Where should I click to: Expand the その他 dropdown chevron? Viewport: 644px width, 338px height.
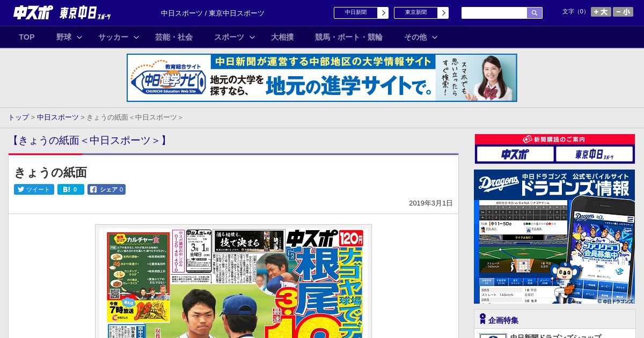tap(435, 37)
